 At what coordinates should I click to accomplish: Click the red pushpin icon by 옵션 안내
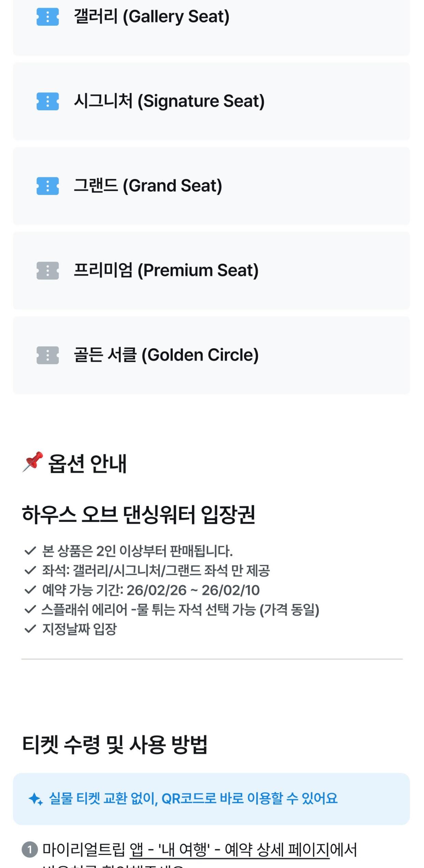[33, 462]
